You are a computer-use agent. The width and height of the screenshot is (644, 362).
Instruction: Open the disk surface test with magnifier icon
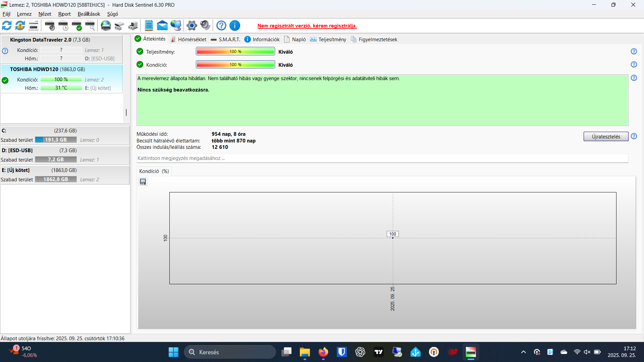tap(90, 25)
